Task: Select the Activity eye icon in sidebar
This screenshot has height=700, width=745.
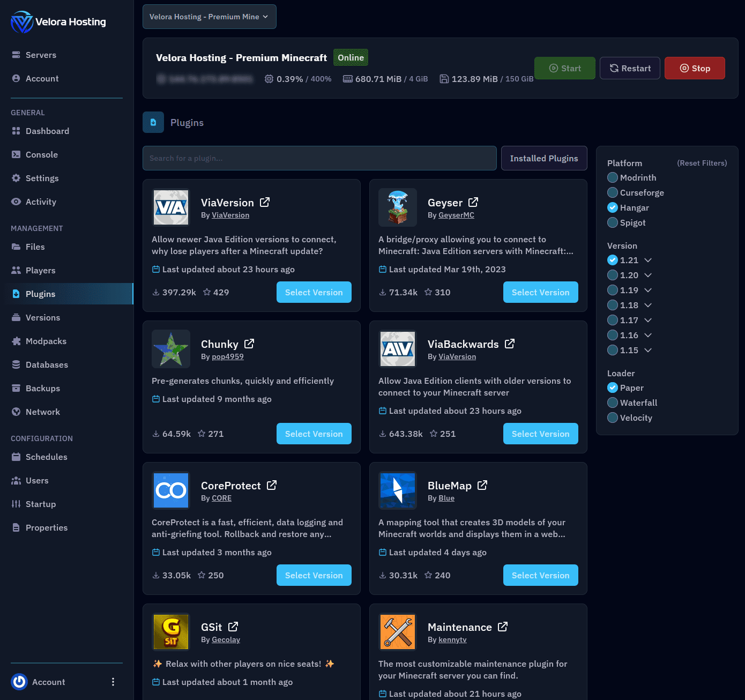Action: pos(17,202)
